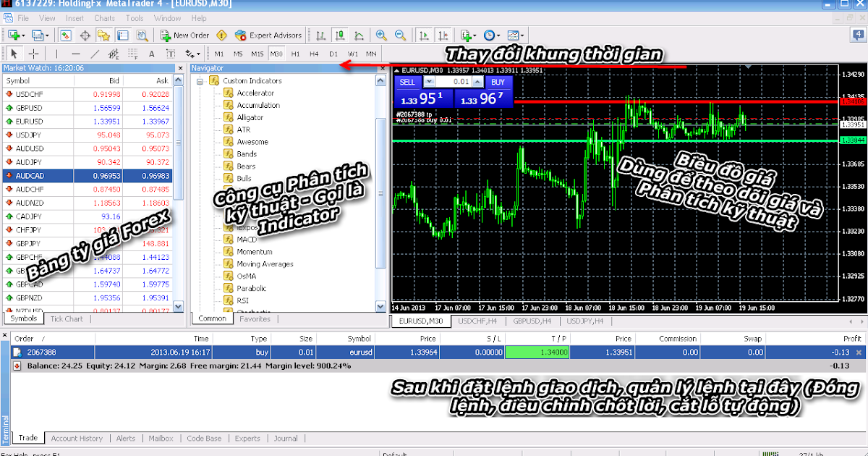Close the Market Watch panel

pos(180,68)
